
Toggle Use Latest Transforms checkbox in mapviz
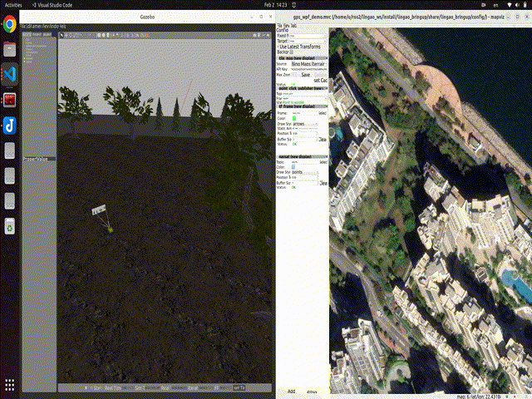pos(278,47)
